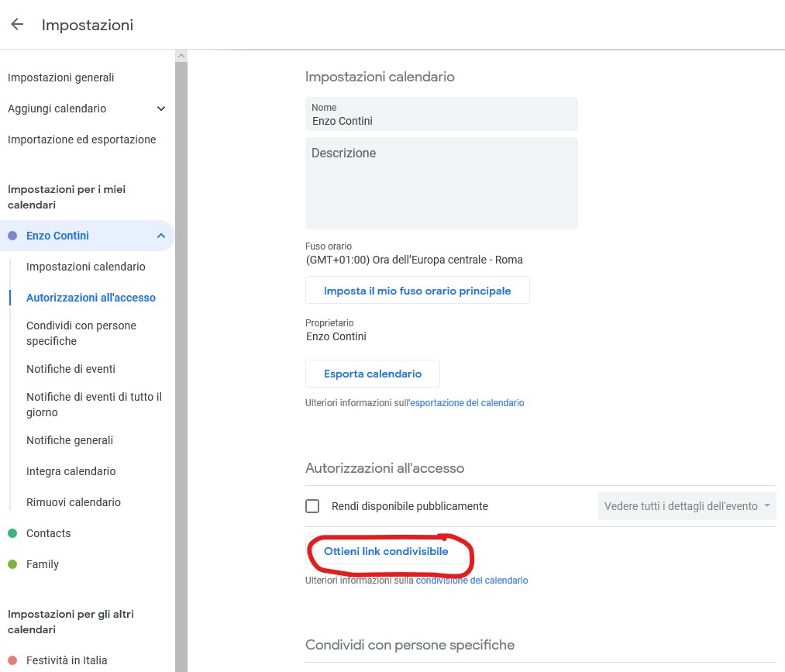Click Ottieni link condivisibile button
Screen dimensions: 785x672
pyautogui.click(x=386, y=552)
